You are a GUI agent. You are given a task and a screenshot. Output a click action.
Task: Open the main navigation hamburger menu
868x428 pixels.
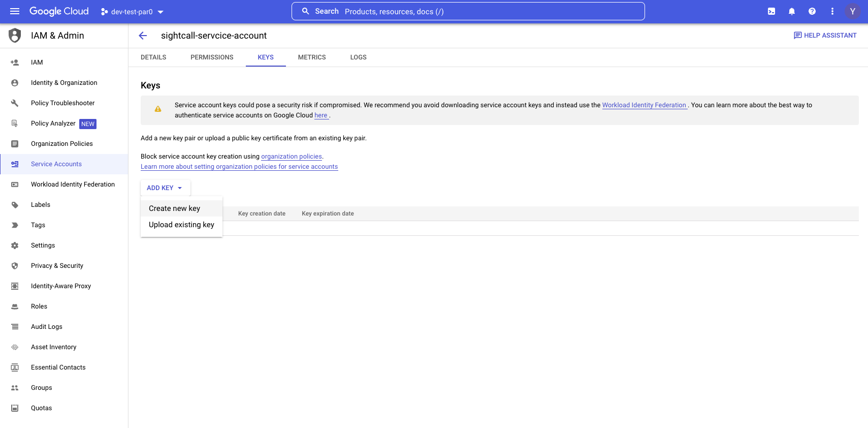(15, 11)
